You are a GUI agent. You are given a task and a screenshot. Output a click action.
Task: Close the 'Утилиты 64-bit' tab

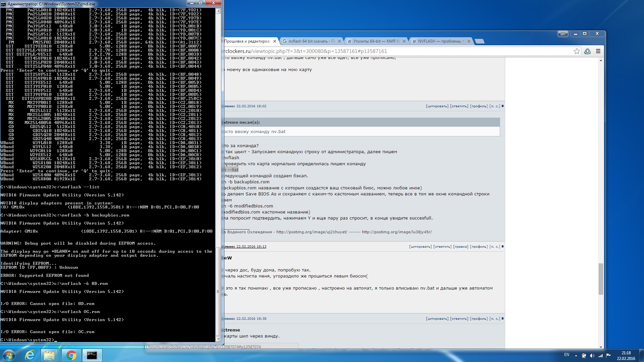click(404, 41)
